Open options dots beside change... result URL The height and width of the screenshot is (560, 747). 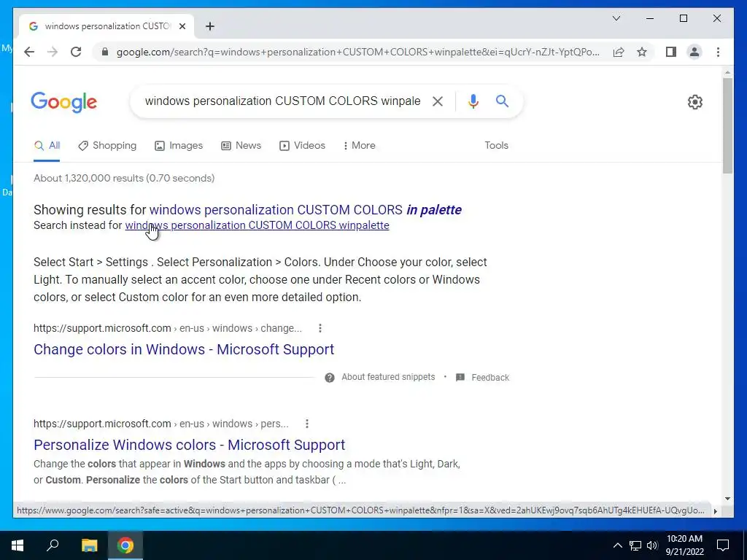point(320,328)
